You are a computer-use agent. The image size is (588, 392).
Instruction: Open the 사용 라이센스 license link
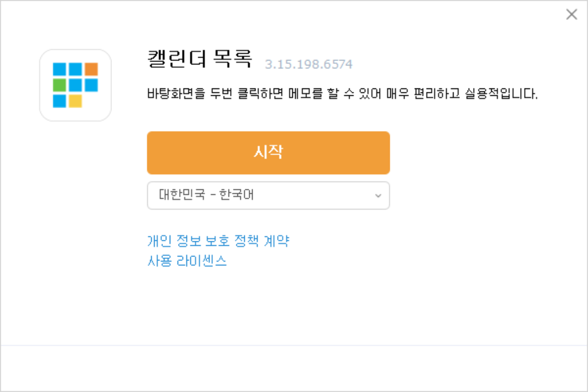pyautogui.click(x=187, y=260)
